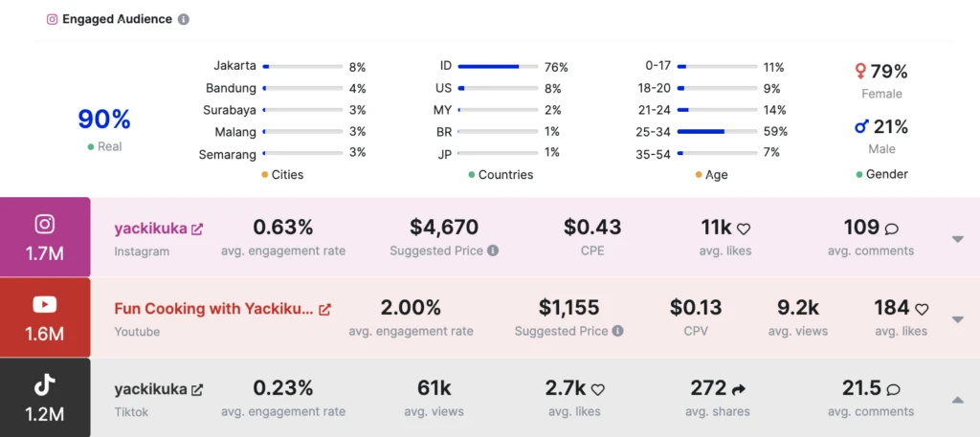Click the Instagram logo tile showing 1.7M
This screenshot has width=980, height=437.
pyautogui.click(x=45, y=237)
